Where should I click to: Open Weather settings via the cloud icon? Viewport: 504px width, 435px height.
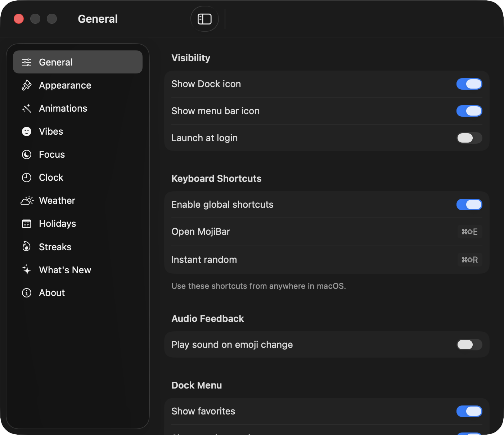(26, 201)
